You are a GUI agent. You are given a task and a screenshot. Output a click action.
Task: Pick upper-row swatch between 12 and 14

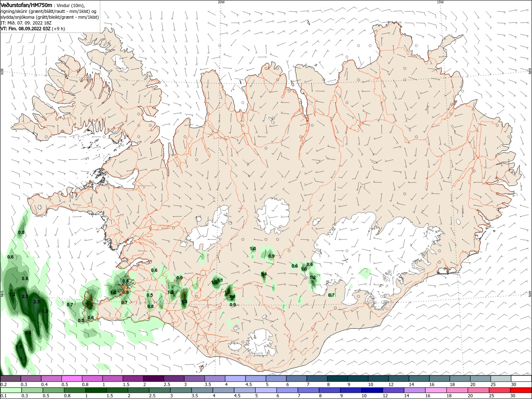(399, 379)
